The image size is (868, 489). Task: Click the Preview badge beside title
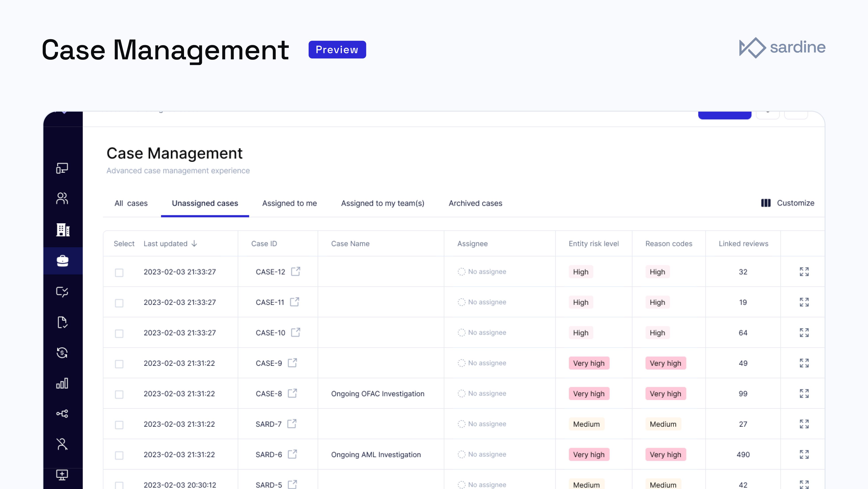[x=337, y=50]
